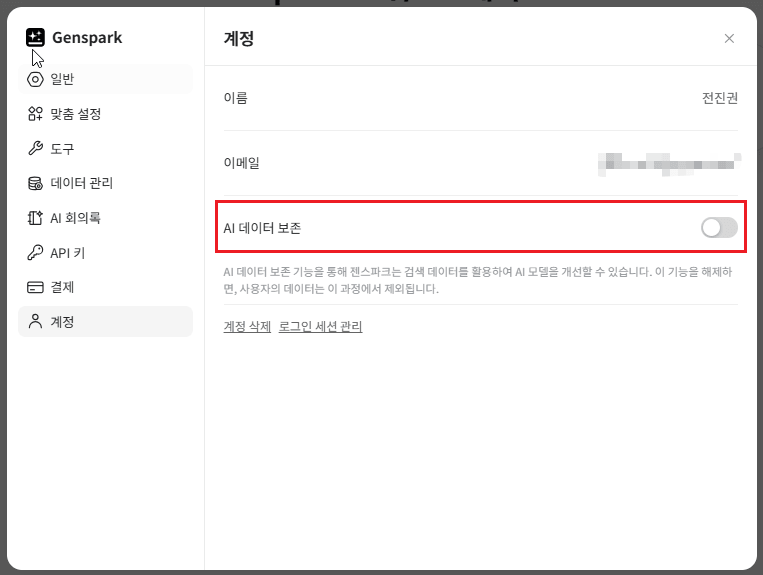Select the API 키 section

tap(106, 252)
